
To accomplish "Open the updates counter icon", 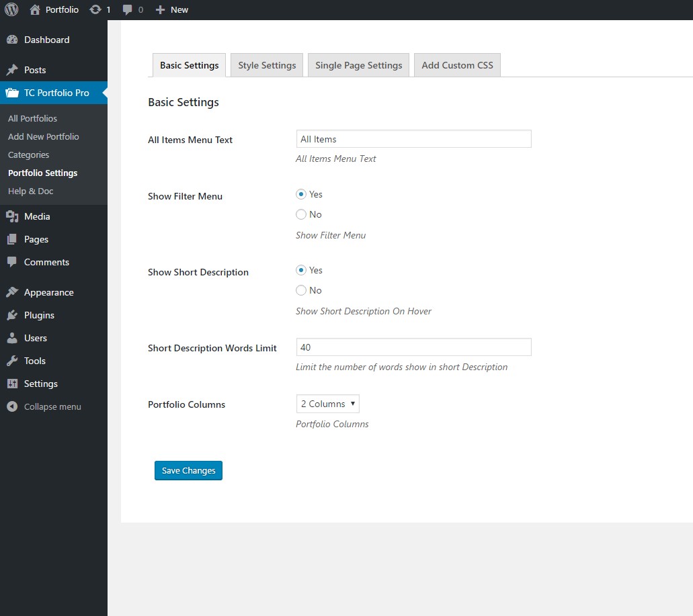I will tap(99, 9).
